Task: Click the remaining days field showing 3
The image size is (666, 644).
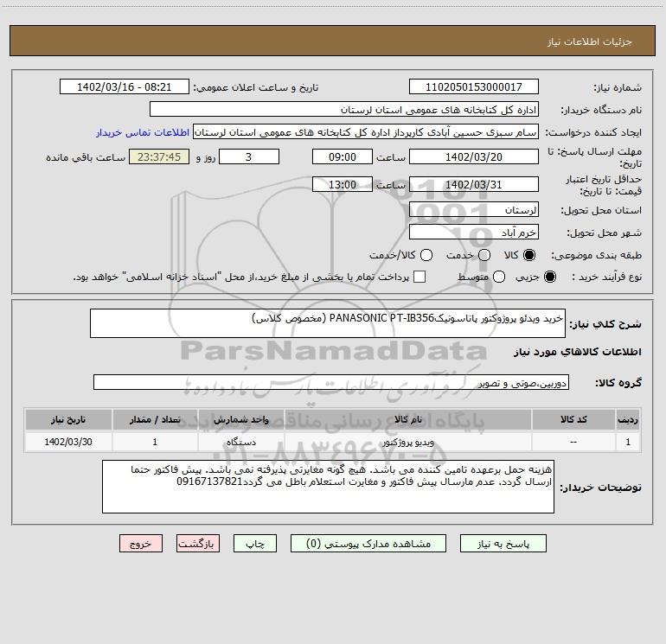Action: tap(249, 156)
